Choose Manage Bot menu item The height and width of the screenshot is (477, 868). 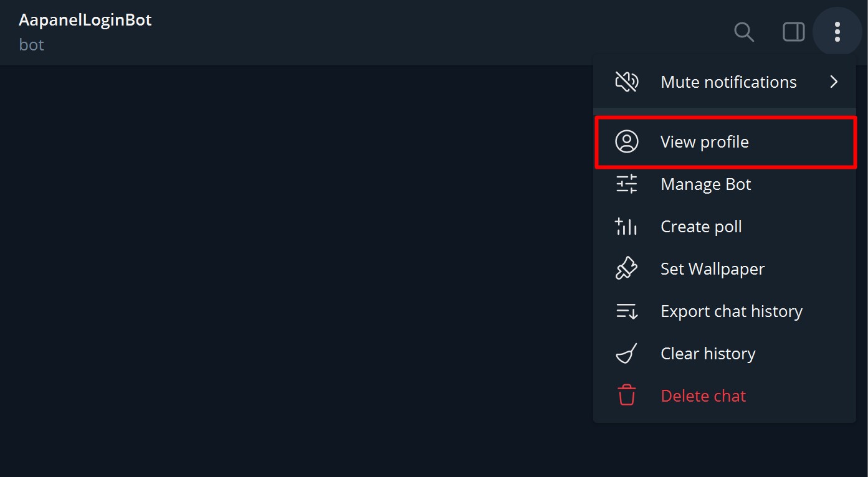click(x=705, y=184)
